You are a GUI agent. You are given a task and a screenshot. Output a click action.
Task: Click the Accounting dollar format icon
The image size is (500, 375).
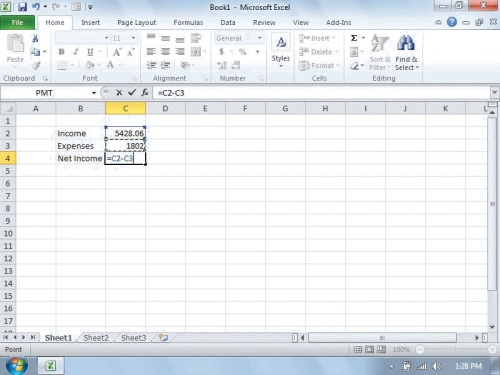click(x=221, y=52)
